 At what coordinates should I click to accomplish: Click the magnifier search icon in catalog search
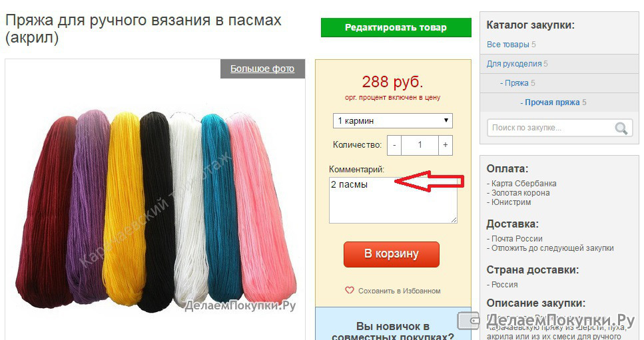[621, 128]
